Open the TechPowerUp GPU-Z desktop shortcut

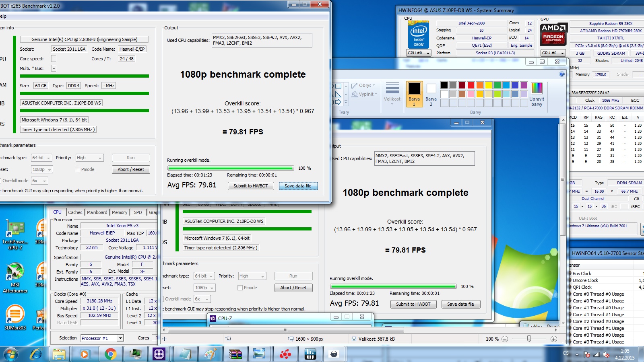pos(14,234)
